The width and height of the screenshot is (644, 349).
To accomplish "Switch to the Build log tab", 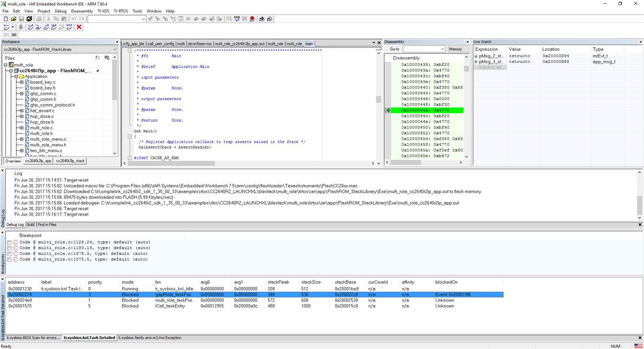I will coord(31,225).
